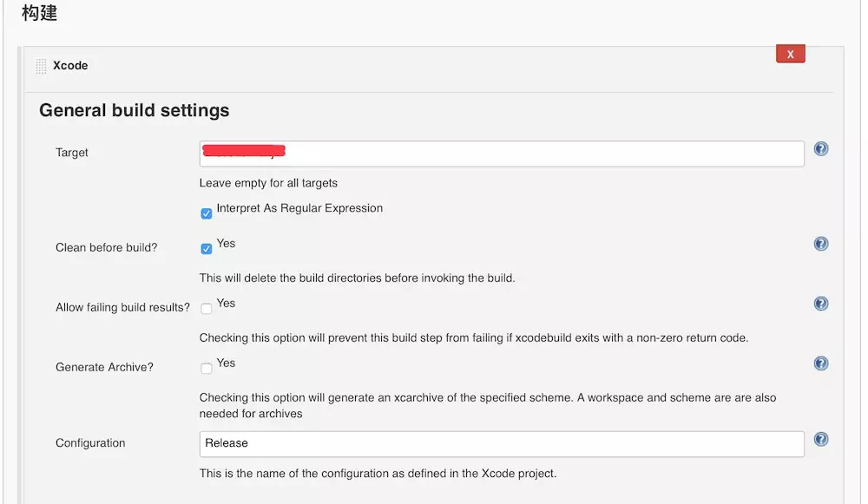Click the Xcode step title
The height and width of the screenshot is (504, 868).
[70, 66]
